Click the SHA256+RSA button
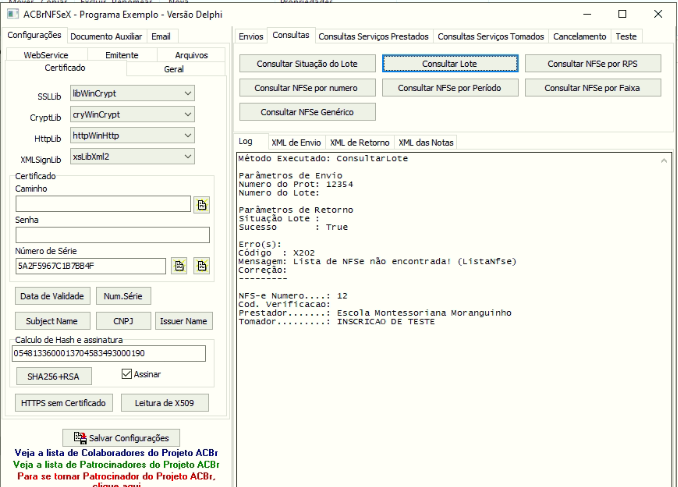Viewport: 678px width, 487px height. (54, 376)
